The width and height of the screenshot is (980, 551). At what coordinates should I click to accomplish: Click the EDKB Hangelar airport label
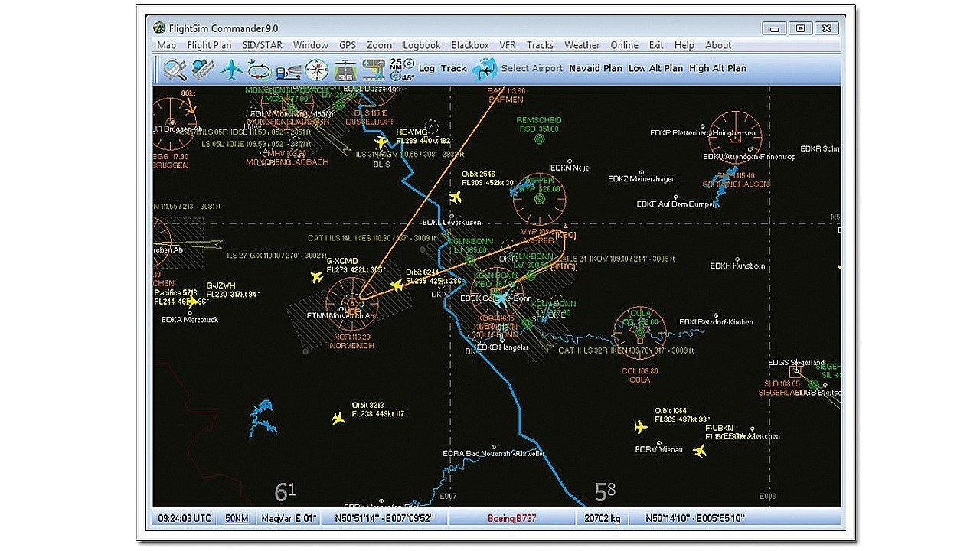pos(502,347)
